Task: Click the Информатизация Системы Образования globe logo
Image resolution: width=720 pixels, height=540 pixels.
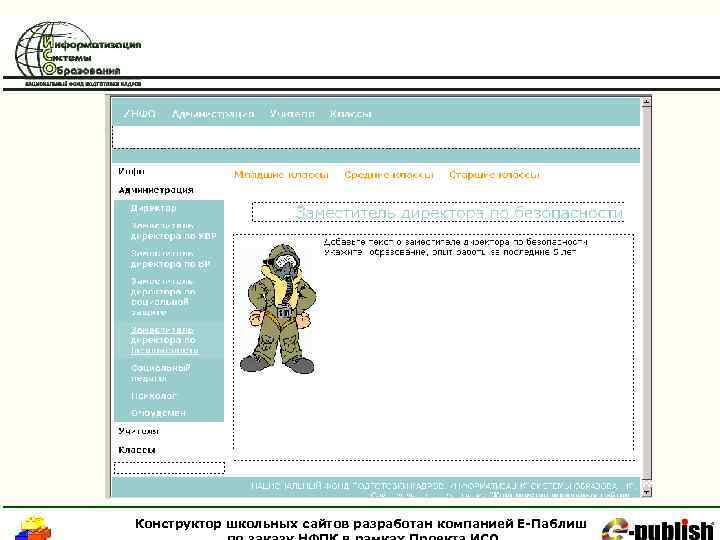Action: coord(78,54)
